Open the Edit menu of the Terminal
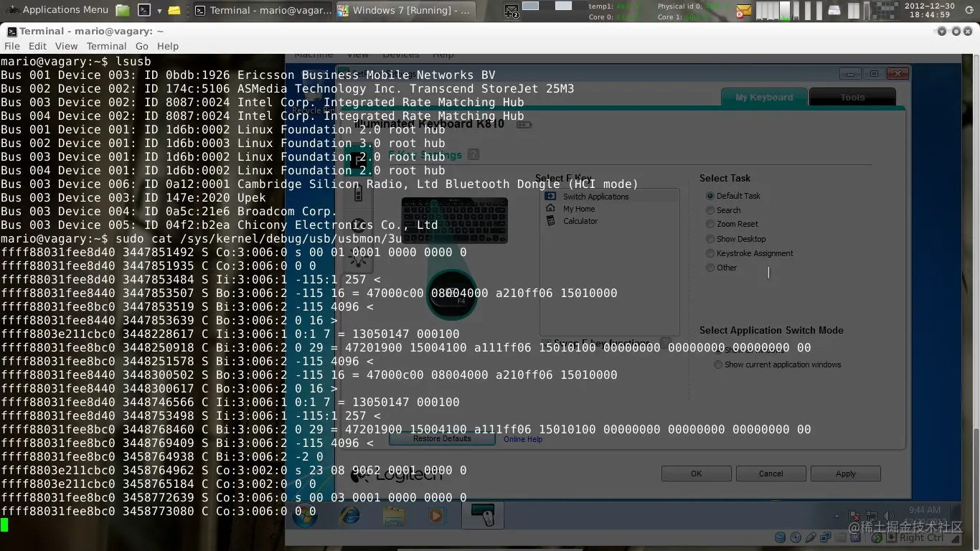The height and width of the screenshot is (551, 980). click(37, 46)
